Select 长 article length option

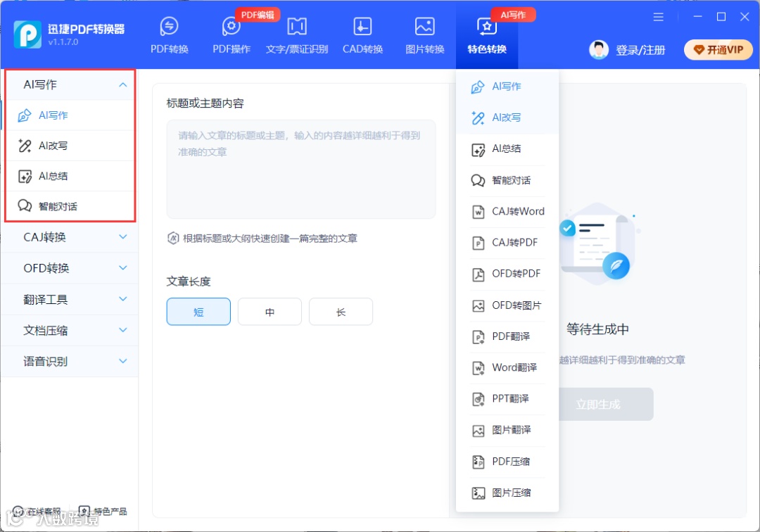[341, 312]
